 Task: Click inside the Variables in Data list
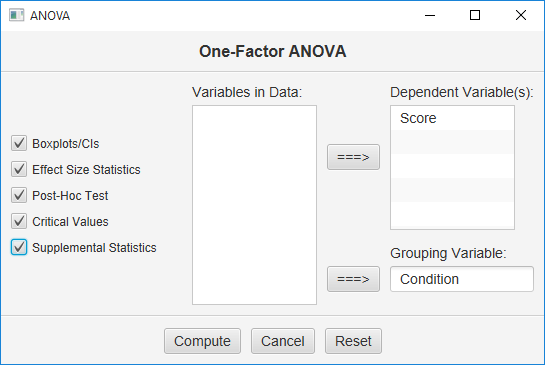tap(254, 205)
